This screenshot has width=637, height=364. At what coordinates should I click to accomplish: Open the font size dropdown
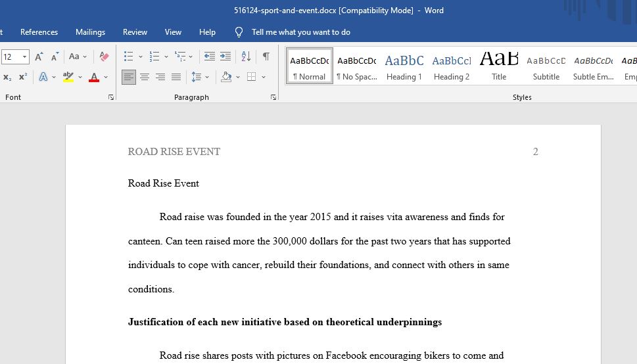point(24,57)
